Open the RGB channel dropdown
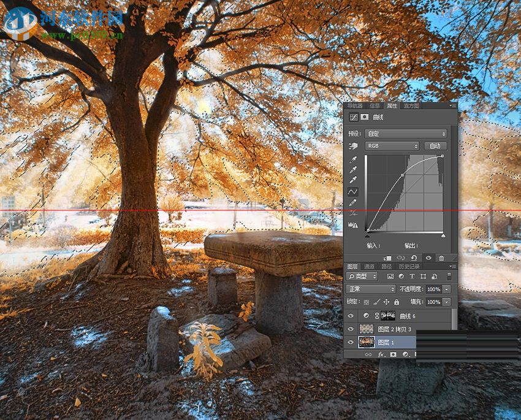 coord(392,146)
